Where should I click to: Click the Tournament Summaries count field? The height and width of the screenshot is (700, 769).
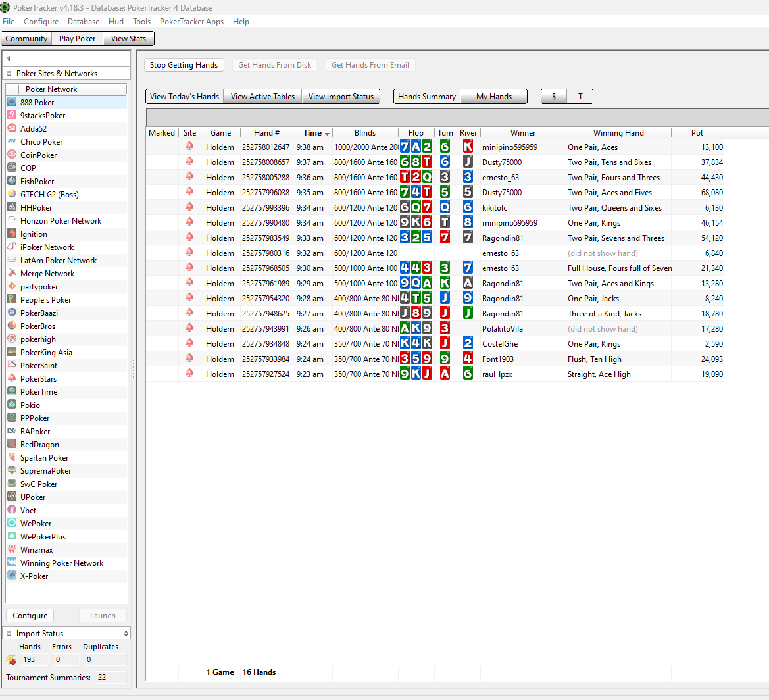coord(110,678)
